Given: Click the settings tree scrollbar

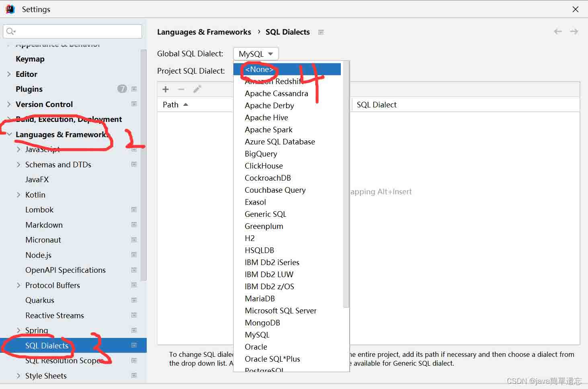Looking at the screenshot, I should [x=143, y=165].
